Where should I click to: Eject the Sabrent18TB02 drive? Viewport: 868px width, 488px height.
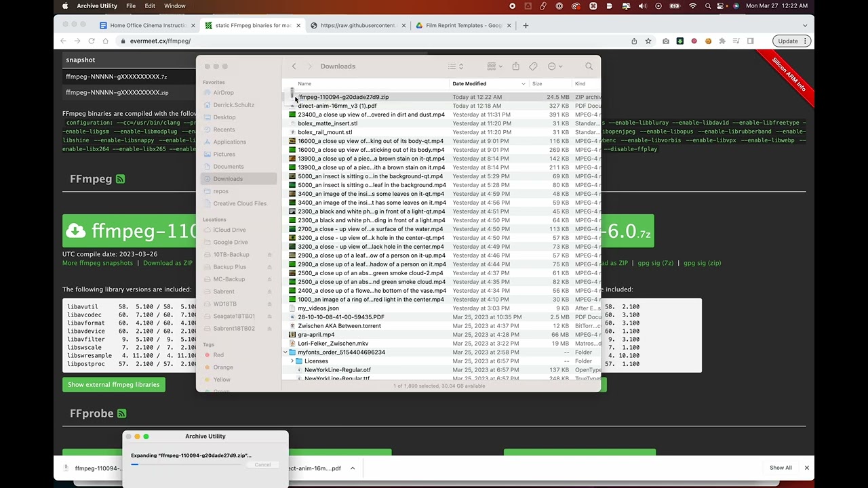pyautogui.click(x=269, y=329)
